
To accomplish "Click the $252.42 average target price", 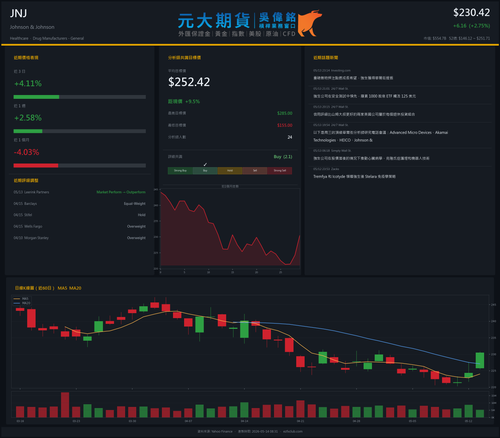I will [189, 82].
